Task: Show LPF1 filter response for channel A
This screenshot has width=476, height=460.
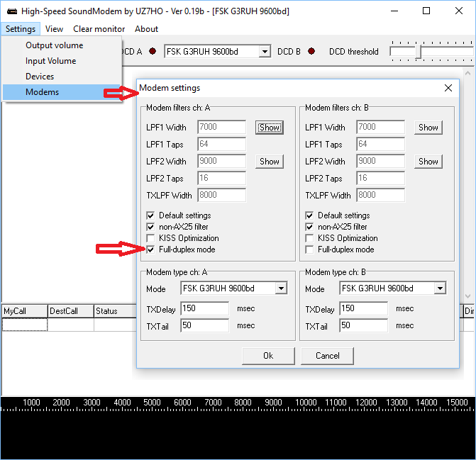Action: coord(269,128)
